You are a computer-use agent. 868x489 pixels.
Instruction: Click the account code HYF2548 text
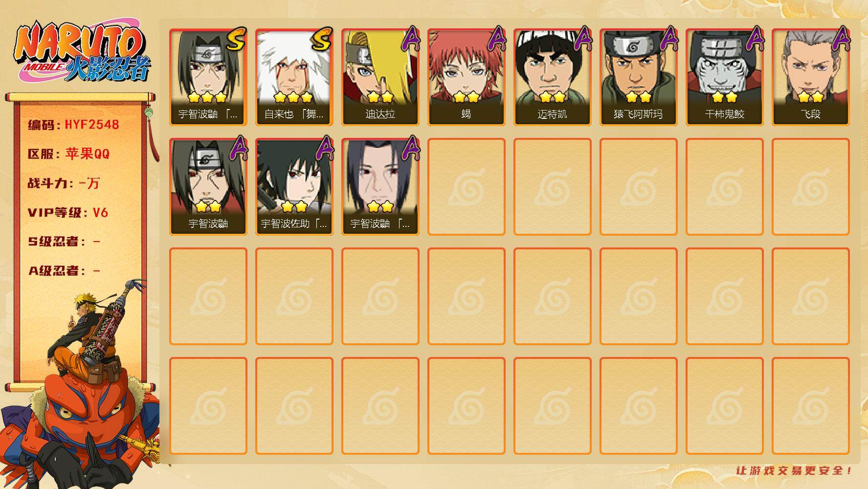pyautogui.click(x=92, y=125)
